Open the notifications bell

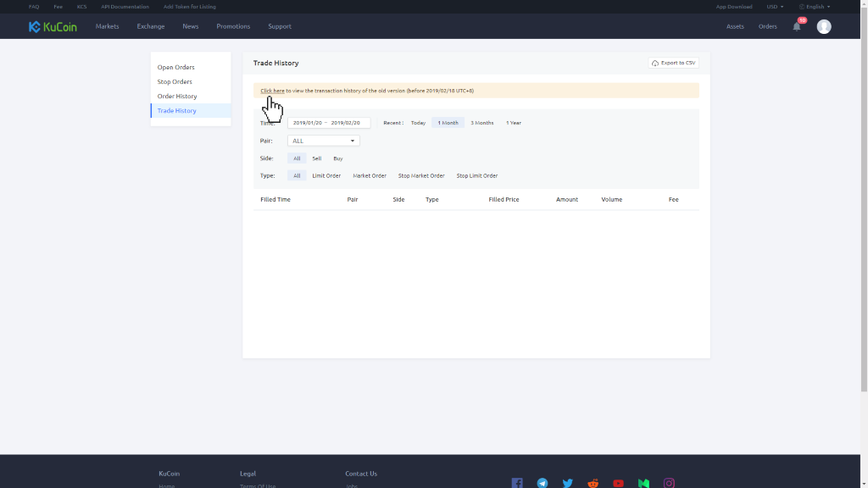click(796, 26)
